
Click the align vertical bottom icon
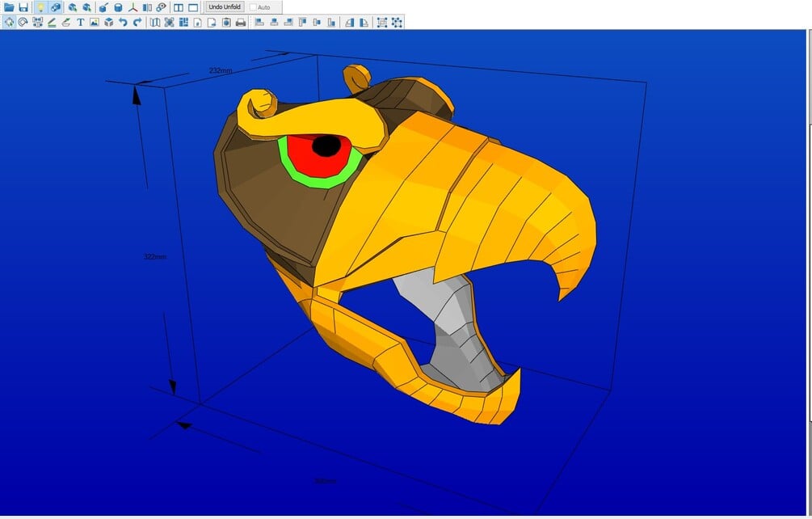[x=331, y=23]
